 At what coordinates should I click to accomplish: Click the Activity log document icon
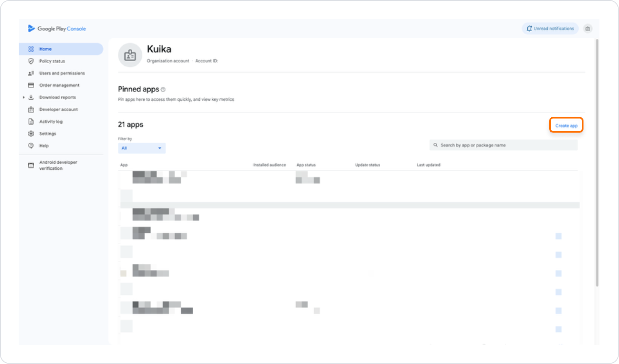click(31, 122)
